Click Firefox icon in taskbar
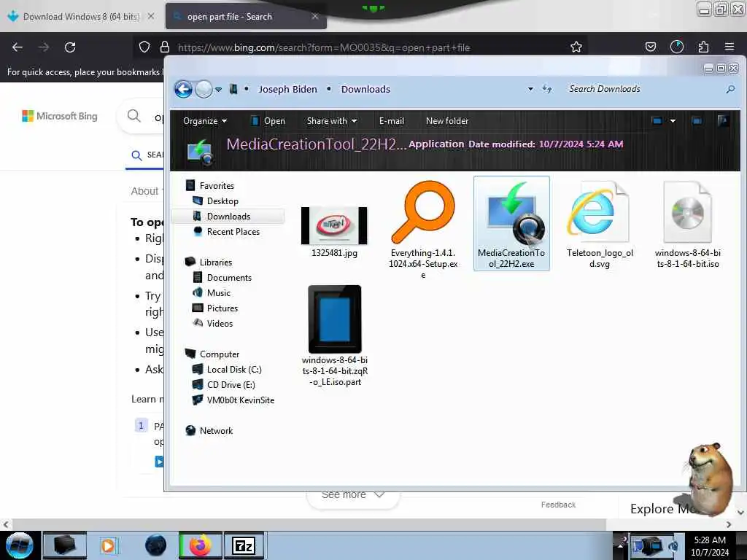747x560 pixels. tap(200, 545)
